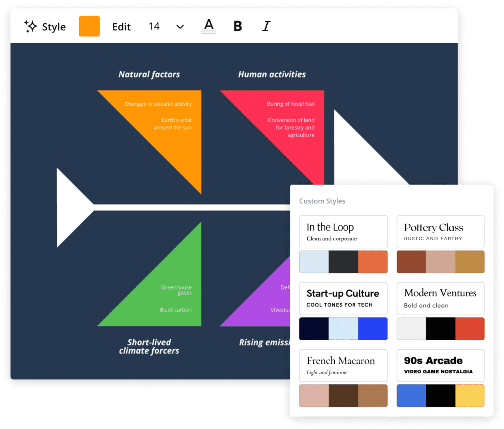
Task: Toggle italic text formatting
Action: click(x=266, y=26)
